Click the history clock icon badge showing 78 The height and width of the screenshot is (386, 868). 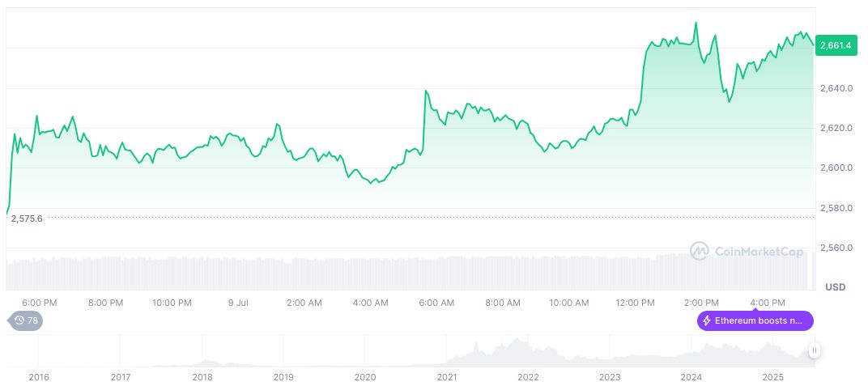click(x=26, y=320)
